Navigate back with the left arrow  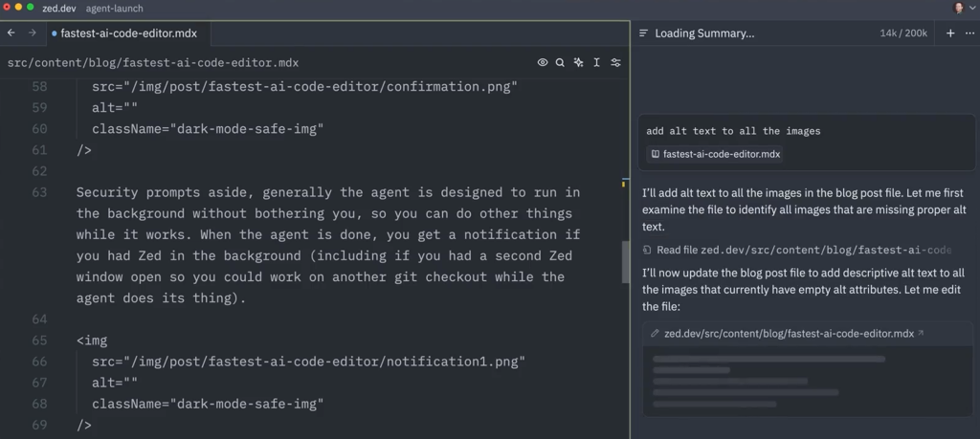(x=11, y=33)
